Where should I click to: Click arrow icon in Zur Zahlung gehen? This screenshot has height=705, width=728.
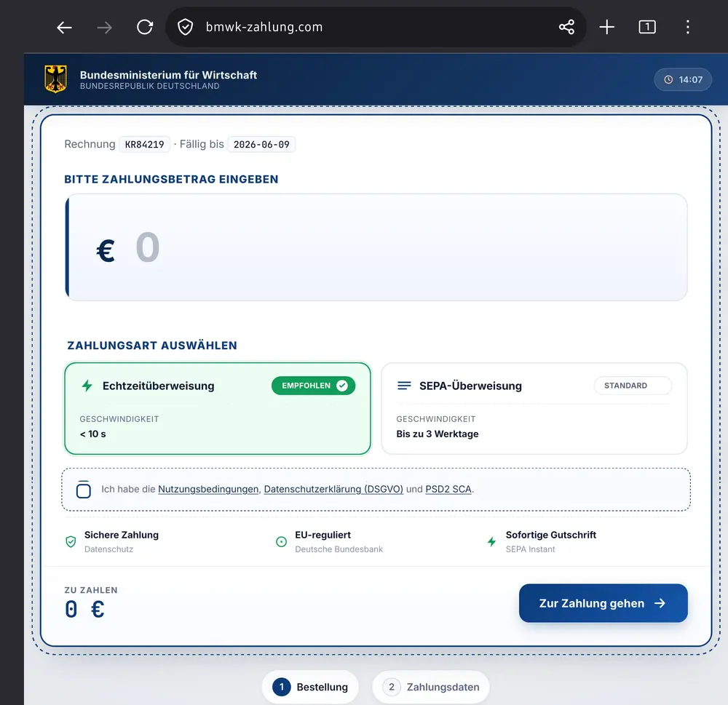(660, 603)
